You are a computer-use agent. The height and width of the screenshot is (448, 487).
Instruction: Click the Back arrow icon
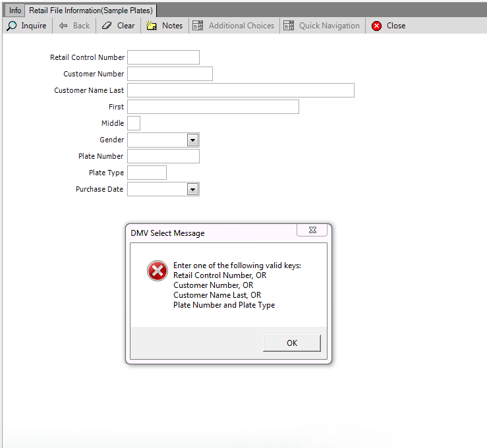[x=63, y=26]
